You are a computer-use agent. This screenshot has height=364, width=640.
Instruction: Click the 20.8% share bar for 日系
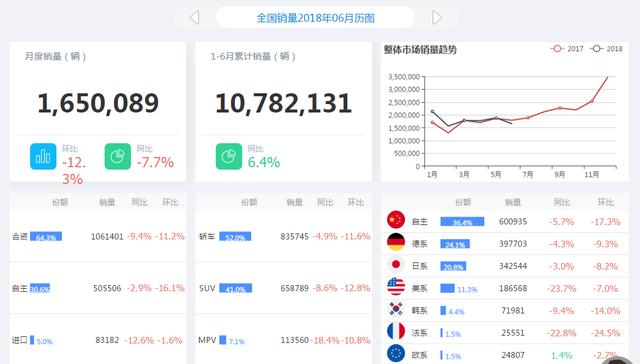[x=453, y=266]
